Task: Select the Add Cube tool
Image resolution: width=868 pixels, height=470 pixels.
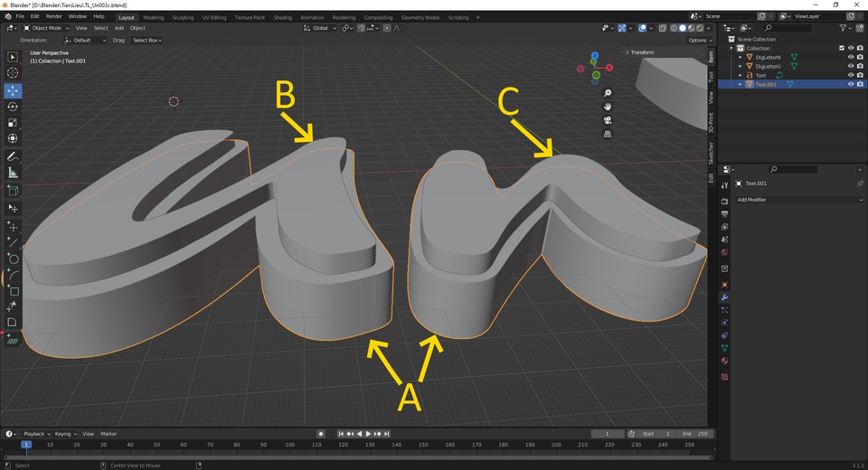Action: tap(12, 191)
